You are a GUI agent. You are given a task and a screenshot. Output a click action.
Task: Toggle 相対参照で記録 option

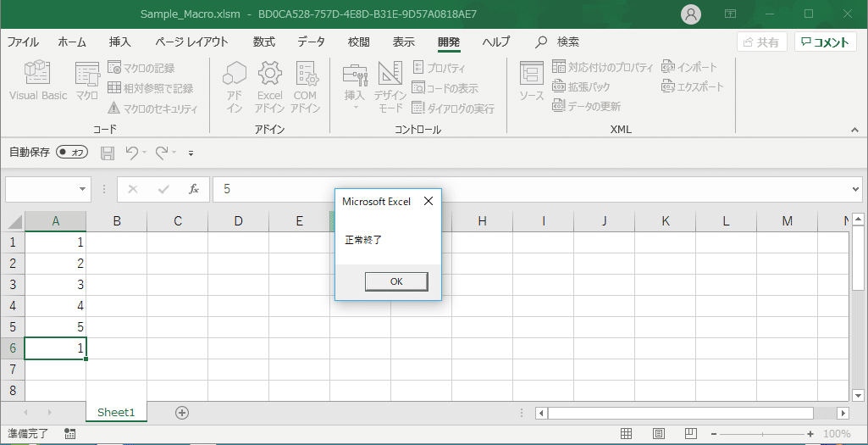150,88
